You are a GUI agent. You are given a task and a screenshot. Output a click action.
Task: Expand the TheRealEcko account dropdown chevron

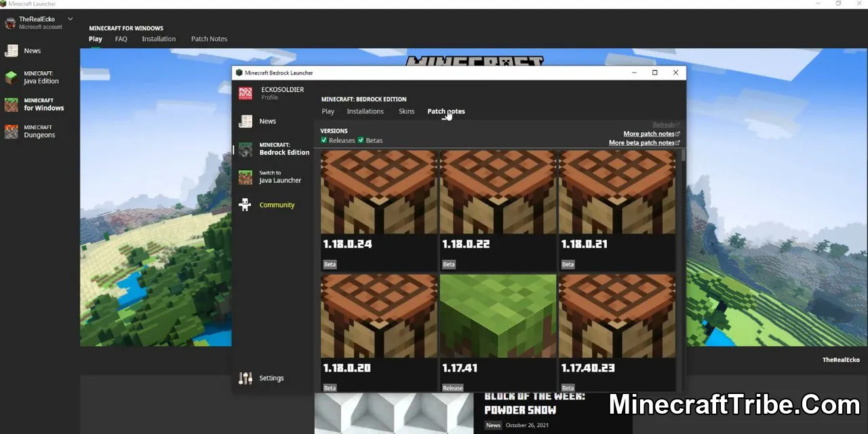click(71, 19)
